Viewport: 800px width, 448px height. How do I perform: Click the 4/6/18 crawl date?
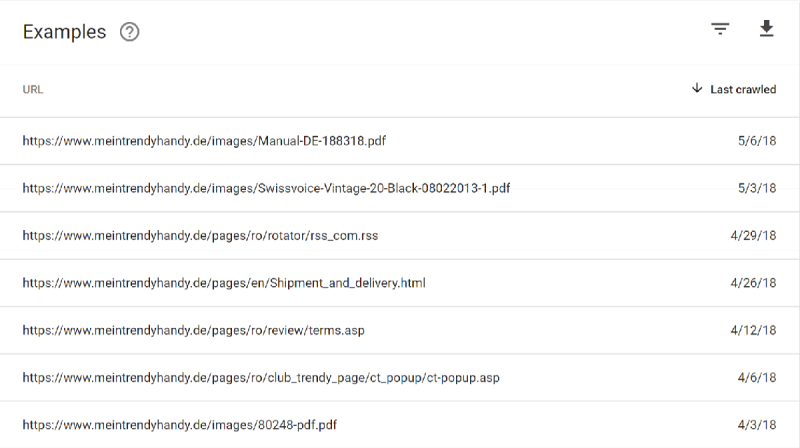(x=757, y=378)
